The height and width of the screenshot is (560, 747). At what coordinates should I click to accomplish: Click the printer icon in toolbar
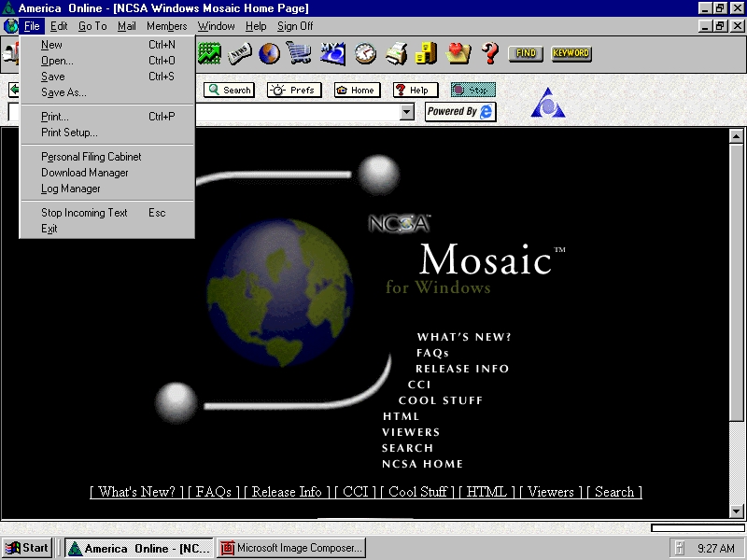point(396,53)
